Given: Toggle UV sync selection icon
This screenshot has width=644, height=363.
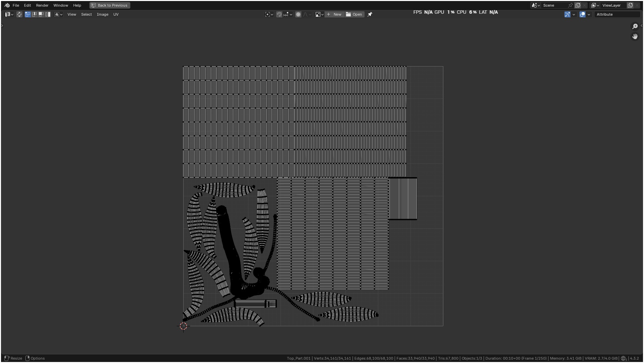Looking at the screenshot, I should coord(19,14).
